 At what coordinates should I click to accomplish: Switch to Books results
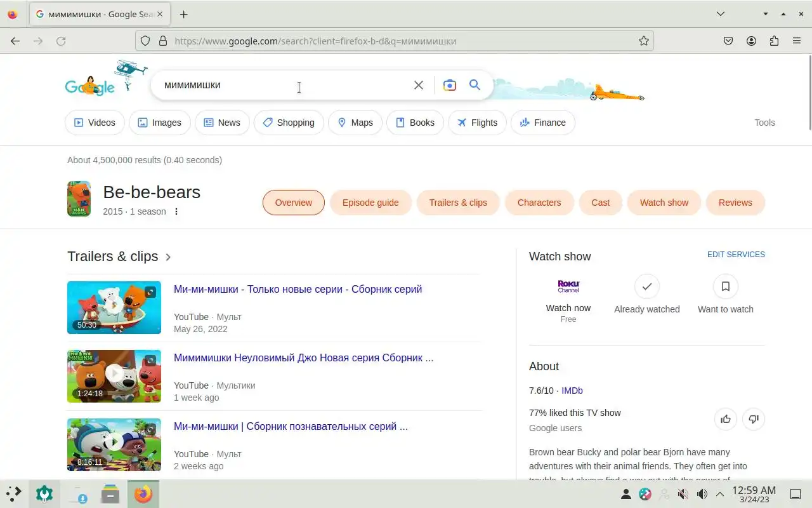click(415, 123)
